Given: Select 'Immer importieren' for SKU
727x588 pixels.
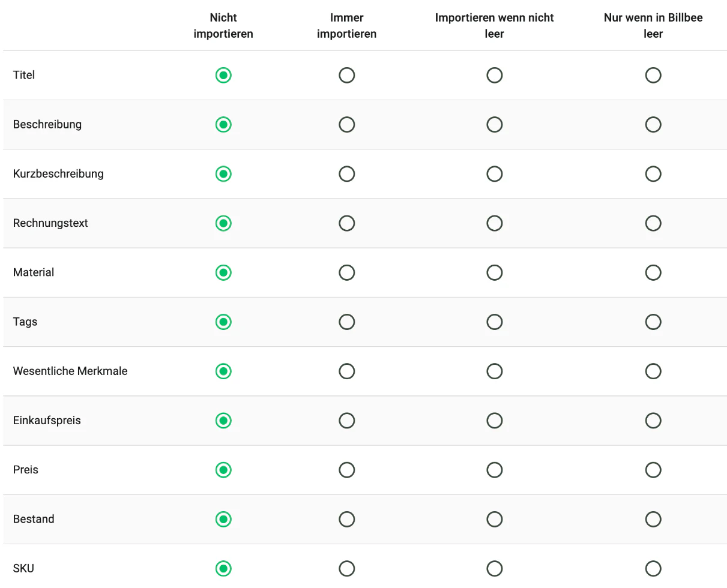Looking at the screenshot, I should pyautogui.click(x=347, y=568).
